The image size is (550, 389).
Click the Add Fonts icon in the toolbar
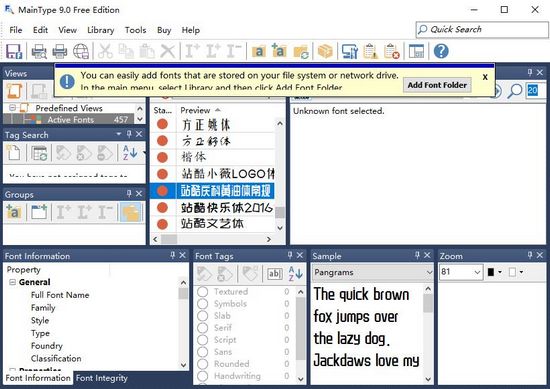[259, 51]
